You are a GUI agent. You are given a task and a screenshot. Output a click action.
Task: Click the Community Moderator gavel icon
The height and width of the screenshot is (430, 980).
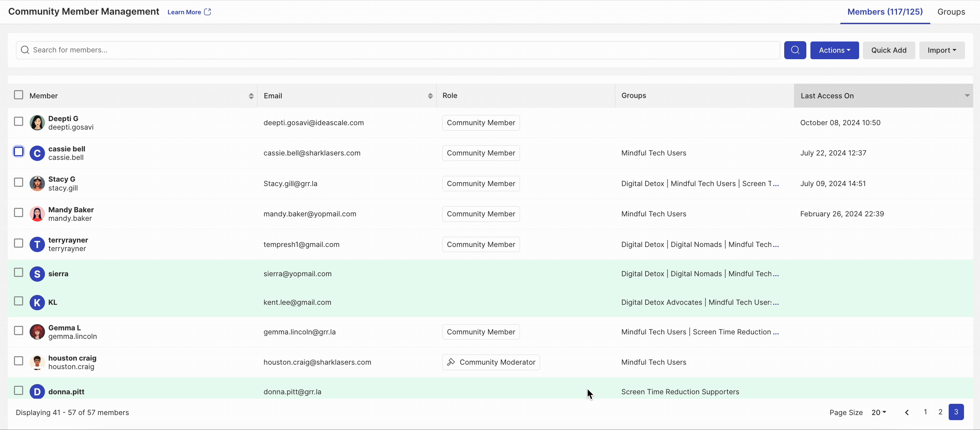click(451, 362)
